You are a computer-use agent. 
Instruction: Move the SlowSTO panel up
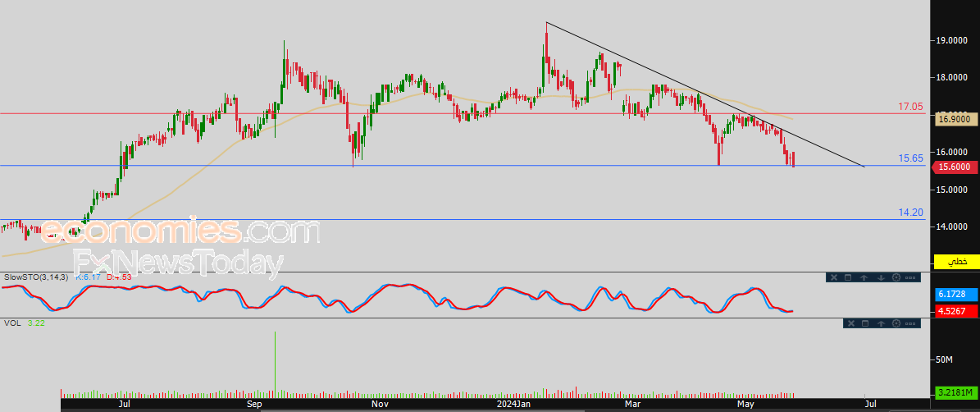tap(864, 277)
